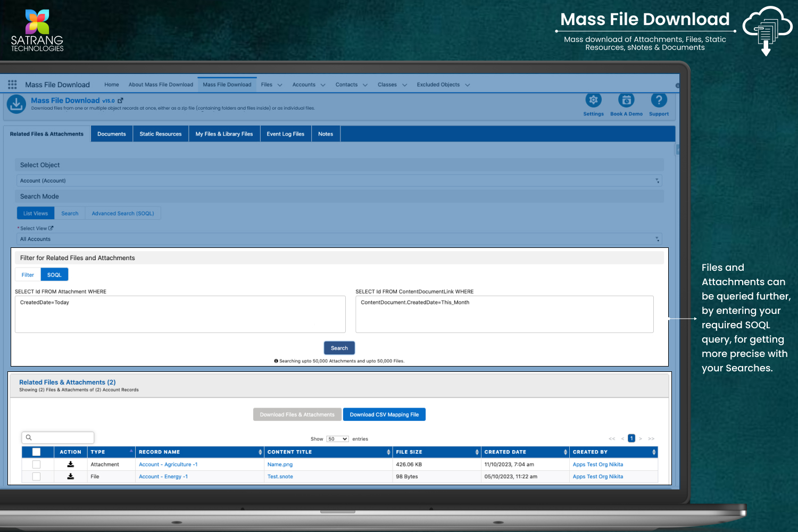Viewport: 798px width, 532px height.
Task: Click the Attachment WHERE clause text box
Action: [x=180, y=314]
